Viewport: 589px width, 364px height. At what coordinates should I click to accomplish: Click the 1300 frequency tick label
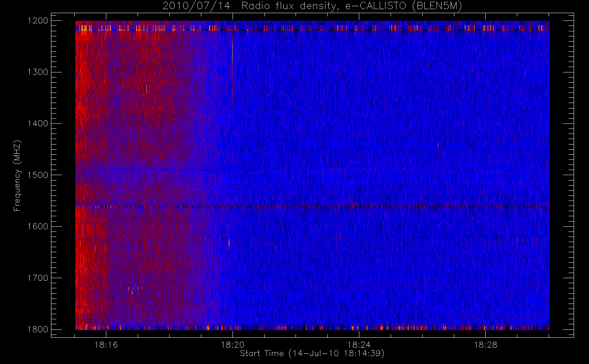pyautogui.click(x=38, y=72)
